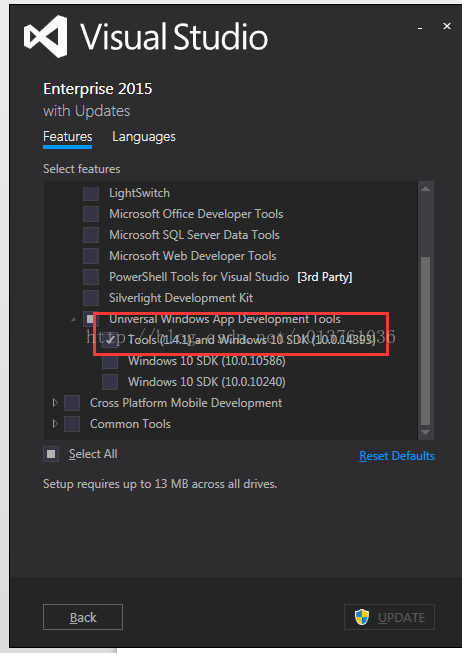Screen dimensions: 462x653
Task: Switch to the Features tab
Action: coord(67,137)
